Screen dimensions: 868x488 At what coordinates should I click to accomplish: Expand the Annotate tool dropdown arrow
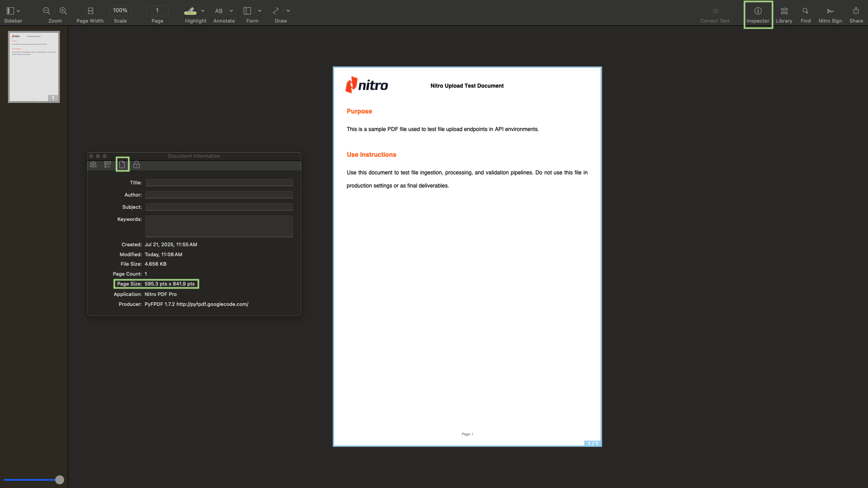pyautogui.click(x=231, y=11)
